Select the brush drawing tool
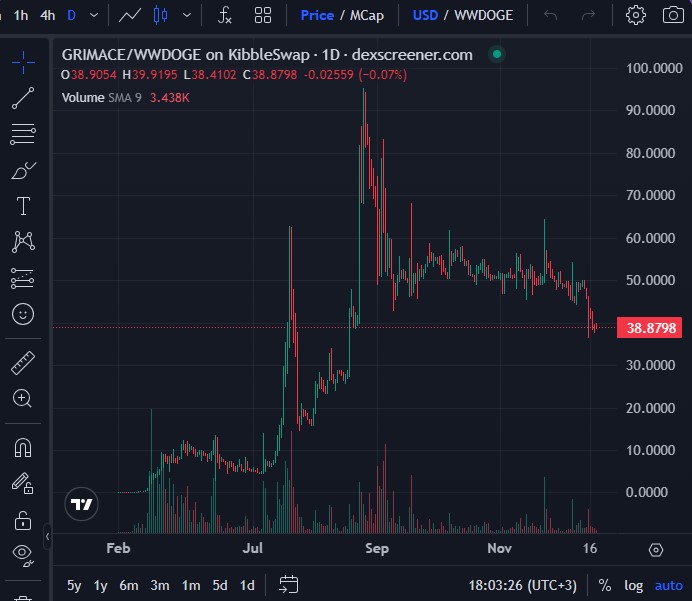Screen dimensions: 692x601 [23, 170]
